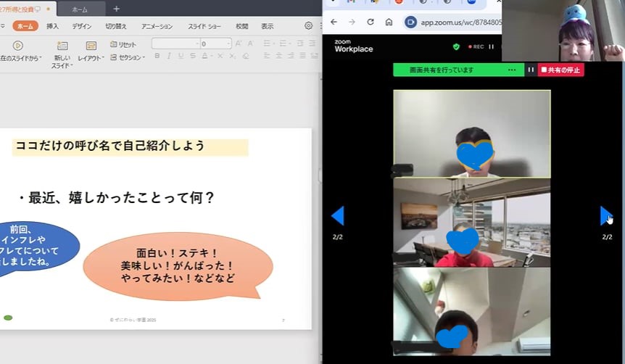The height and width of the screenshot is (364, 625).
Task: Click the Zoom encryption shield icon
Action: click(456, 46)
